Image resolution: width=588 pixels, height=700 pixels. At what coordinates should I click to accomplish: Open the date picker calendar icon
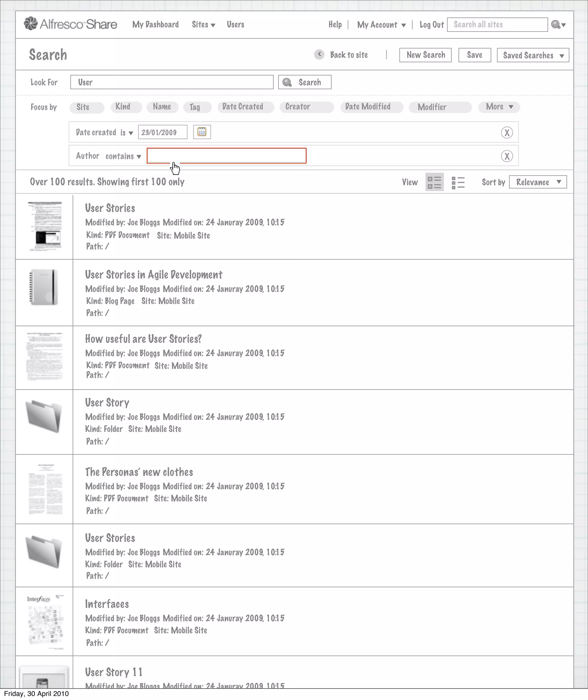(x=202, y=132)
